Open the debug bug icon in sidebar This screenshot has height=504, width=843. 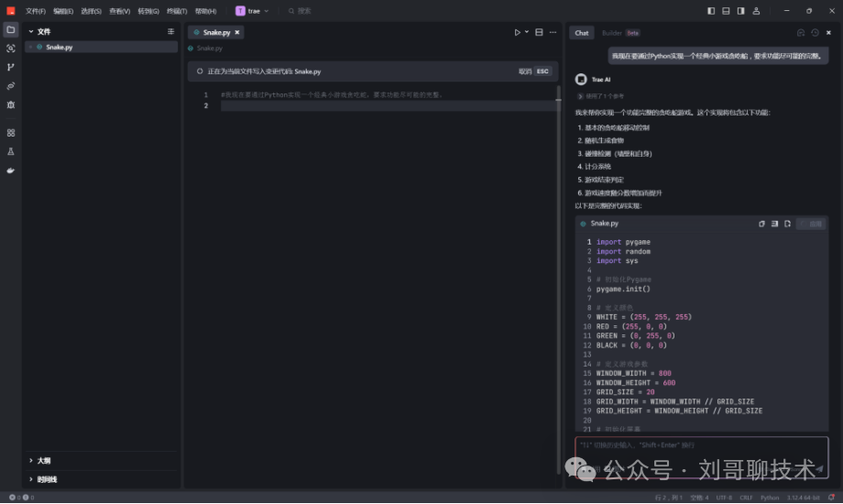[x=11, y=104]
